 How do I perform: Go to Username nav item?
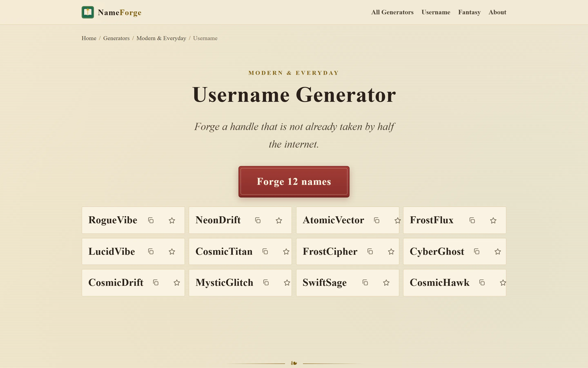436,12
